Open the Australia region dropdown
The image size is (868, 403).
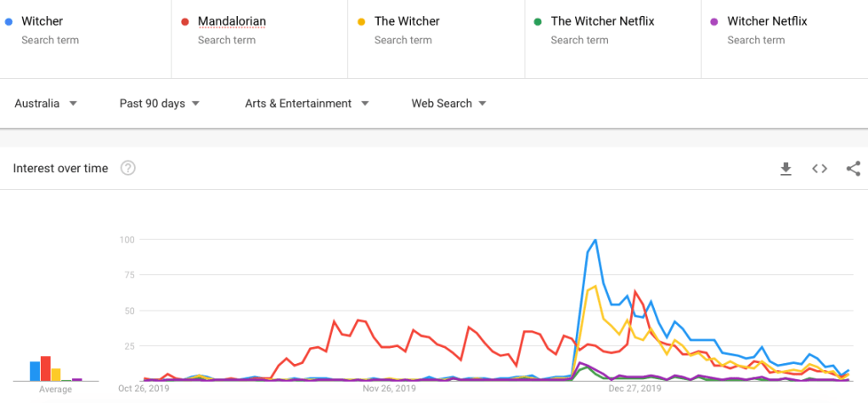point(46,104)
